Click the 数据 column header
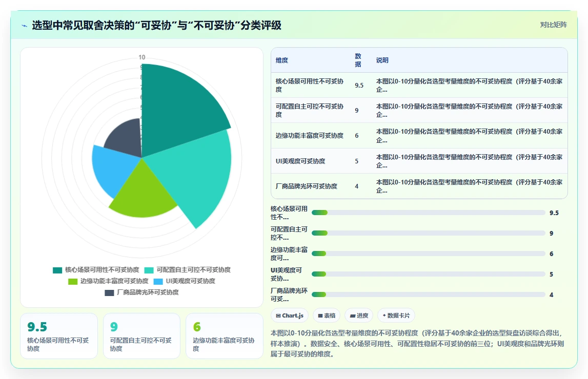Viewport: 588px width, 379px height. tap(358, 60)
